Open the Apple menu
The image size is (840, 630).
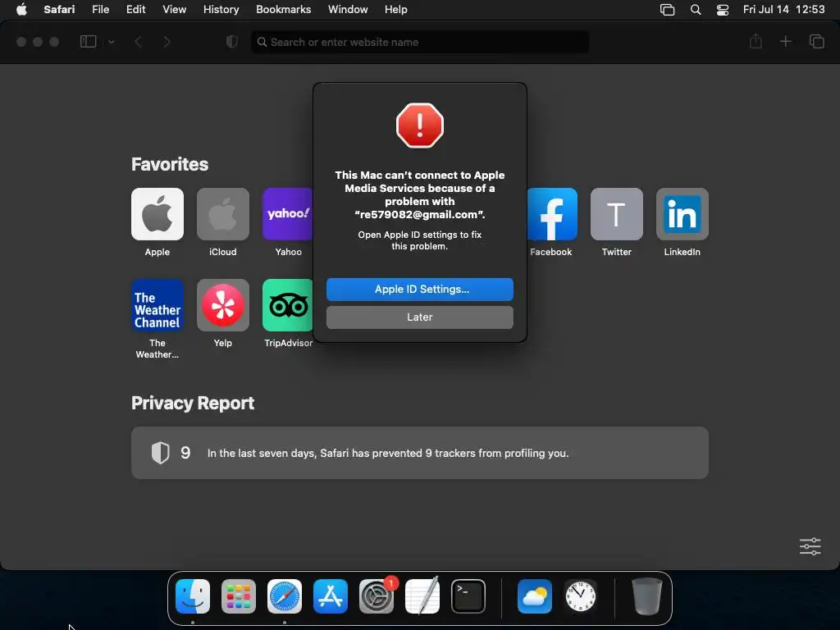point(21,10)
